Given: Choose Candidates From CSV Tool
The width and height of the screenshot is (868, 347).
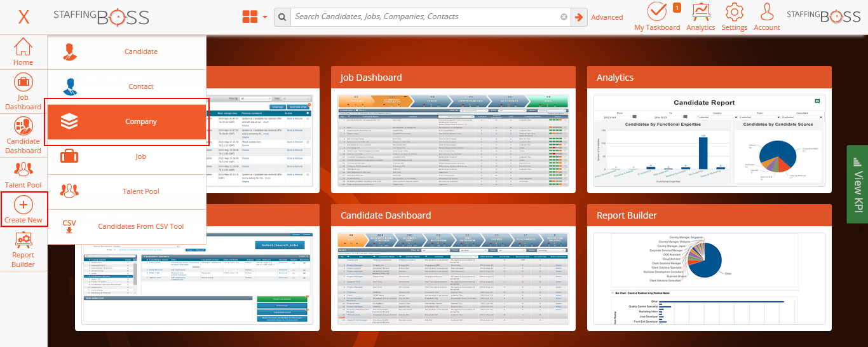Looking at the screenshot, I should (x=127, y=226).
